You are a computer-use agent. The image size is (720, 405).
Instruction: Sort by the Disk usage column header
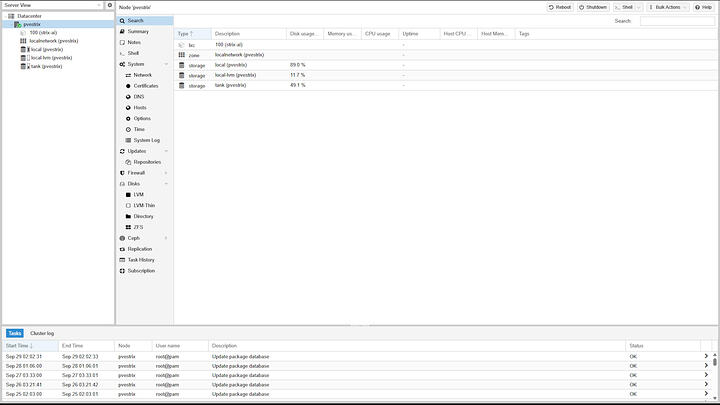pyautogui.click(x=305, y=34)
